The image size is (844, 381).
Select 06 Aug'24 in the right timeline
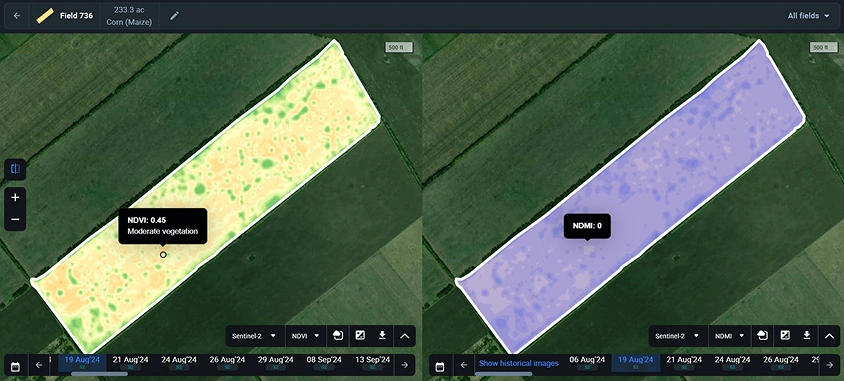click(587, 363)
